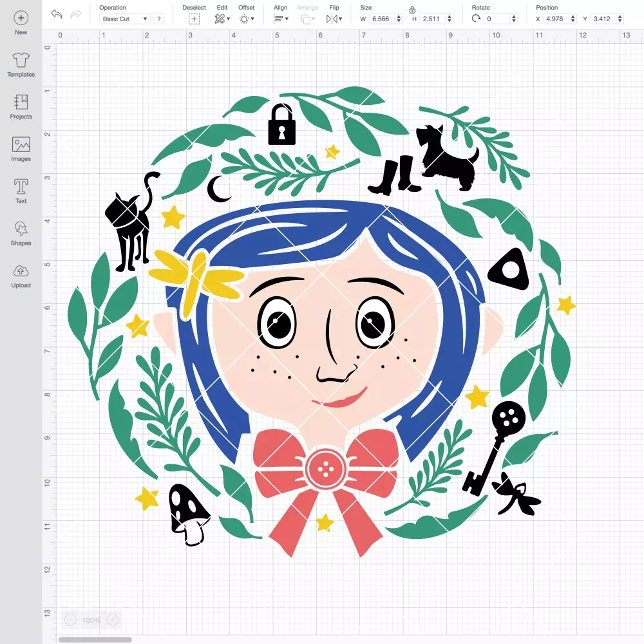The image size is (644, 644).
Task: Click the X position field
Action: point(556,19)
